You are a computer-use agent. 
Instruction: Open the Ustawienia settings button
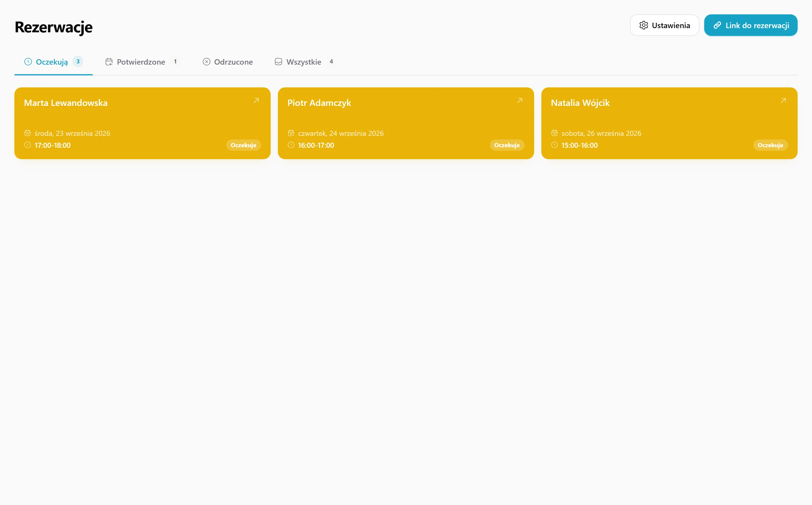pos(664,25)
